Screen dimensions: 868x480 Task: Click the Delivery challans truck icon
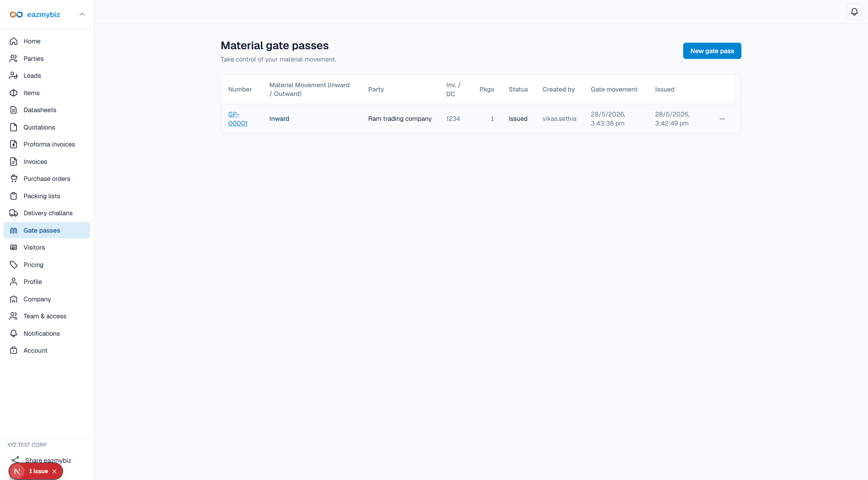tap(14, 213)
